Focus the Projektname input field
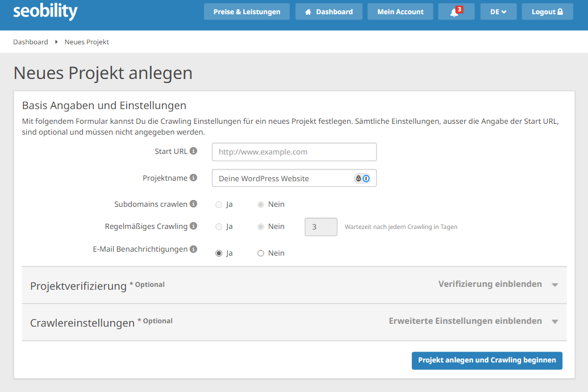Viewport: 588px width, 392px height. pos(294,178)
